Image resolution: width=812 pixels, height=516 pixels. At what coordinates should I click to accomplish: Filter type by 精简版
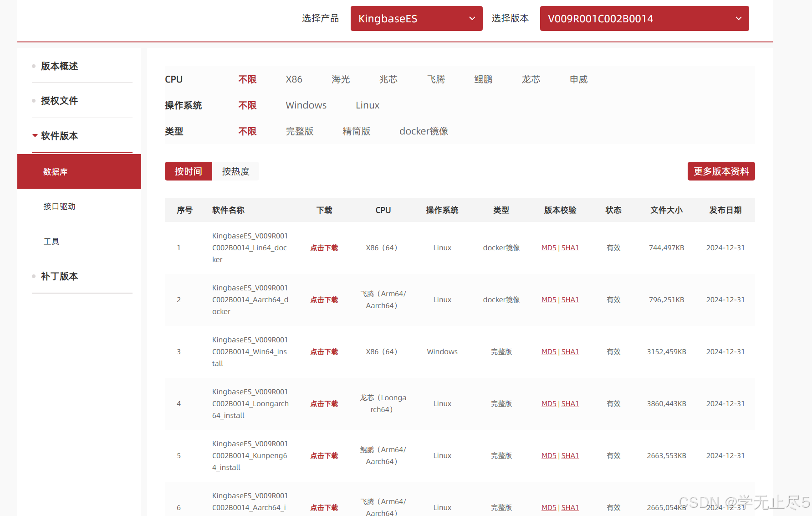click(357, 131)
